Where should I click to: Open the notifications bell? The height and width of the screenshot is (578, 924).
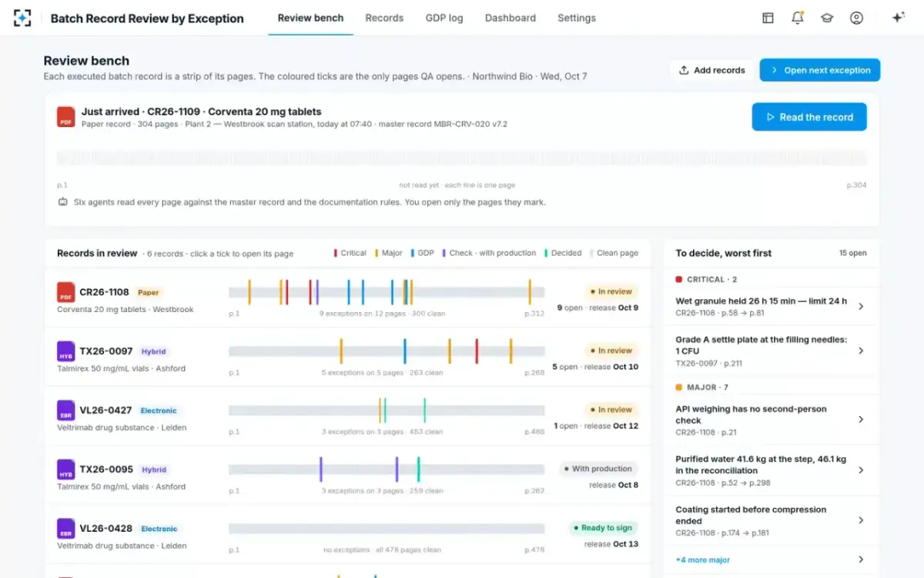coord(798,18)
